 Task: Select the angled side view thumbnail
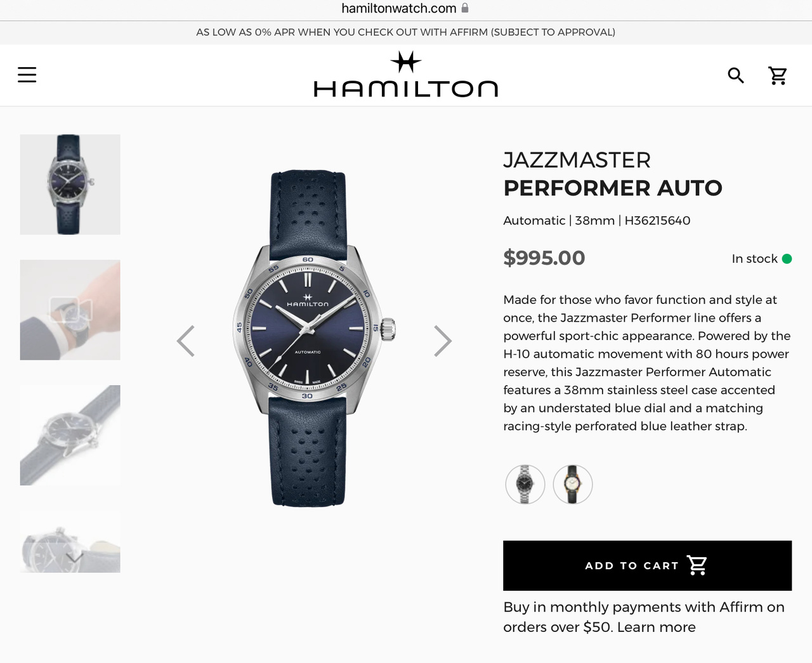point(70,435)
